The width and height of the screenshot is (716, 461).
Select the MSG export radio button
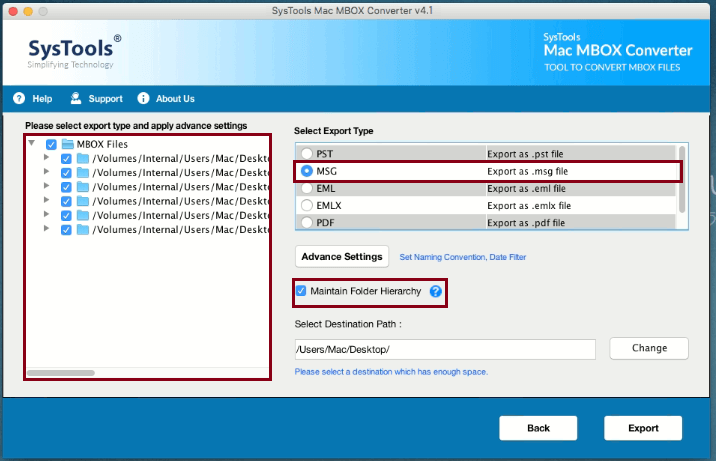click(x=307, y=171)
